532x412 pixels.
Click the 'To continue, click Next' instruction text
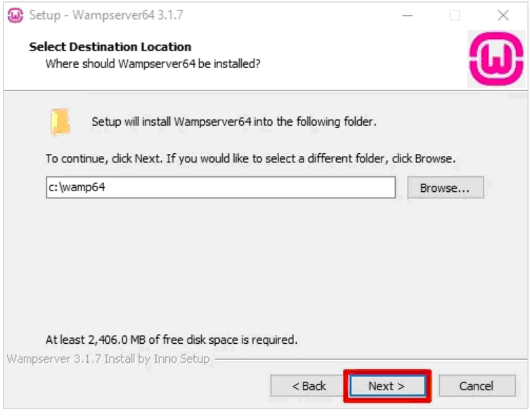(250, 158)
